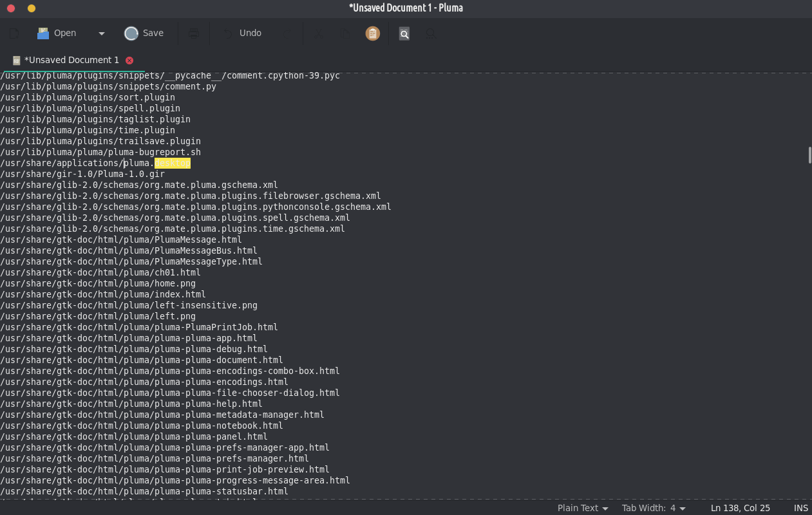Viewport: 812px width, 515px height.
Task: Click the vertical scrollbar handle
Action: coord(809,155)
